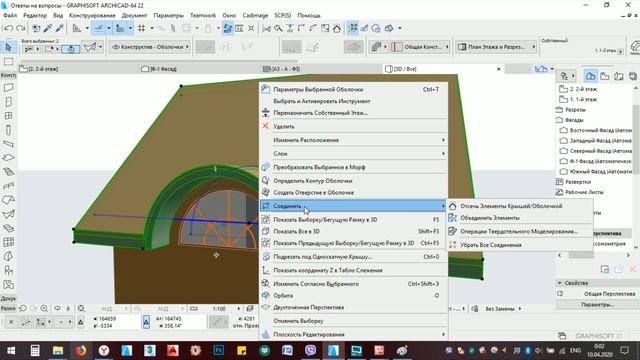Activate the Pick Up Parameters eyedropper

(x=48, y=28)
